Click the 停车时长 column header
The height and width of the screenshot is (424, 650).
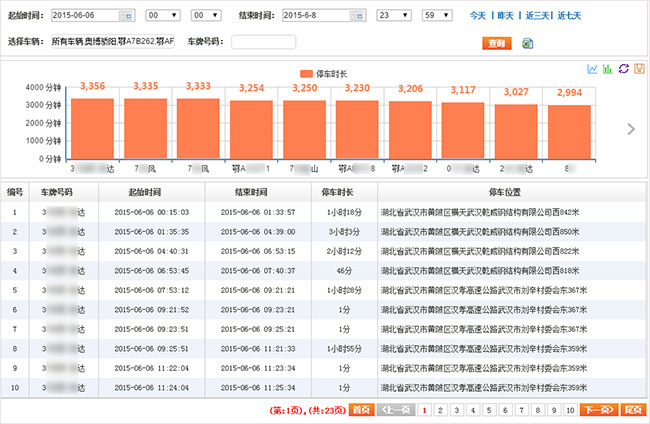[344, 192]
